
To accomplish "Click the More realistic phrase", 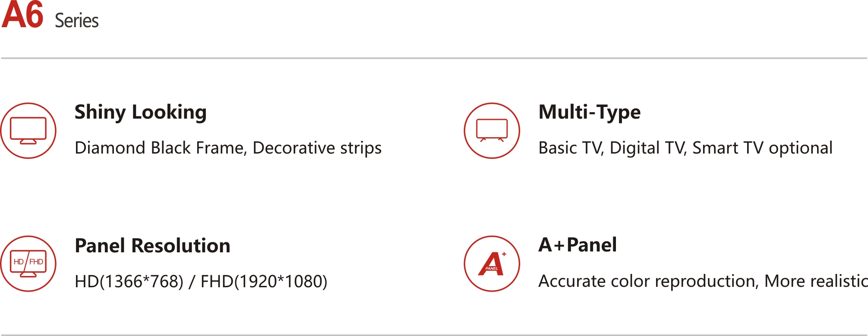I will click(x=816, y=281).
